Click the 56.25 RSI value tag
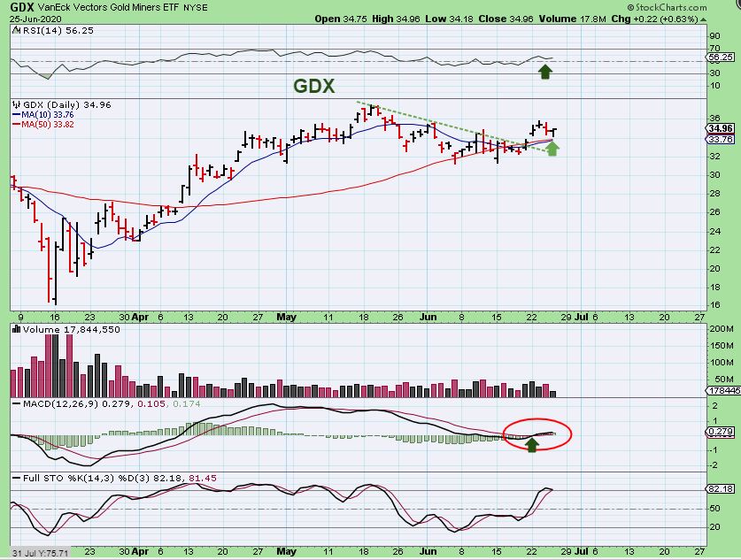This screenshot has width=741, height=560. (722, 58)
